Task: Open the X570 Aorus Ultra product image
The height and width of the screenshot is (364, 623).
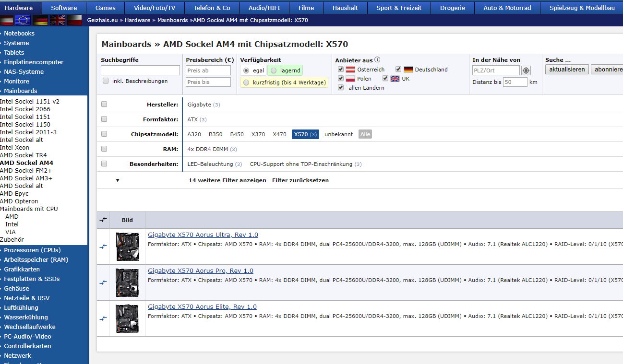Action: click(x=127, y=247)
